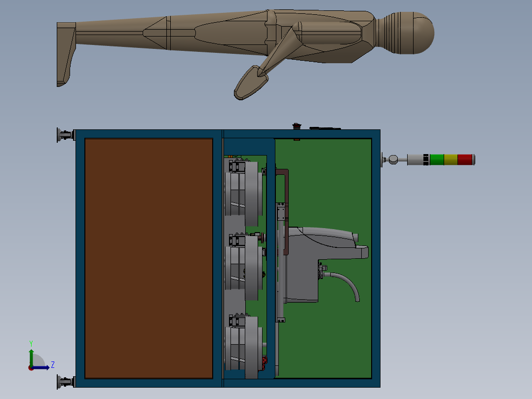Image resolution: width=532 pixels, height=399 pixels.
Task: Select the top grey reel assembly
Action: pos(244,193)
